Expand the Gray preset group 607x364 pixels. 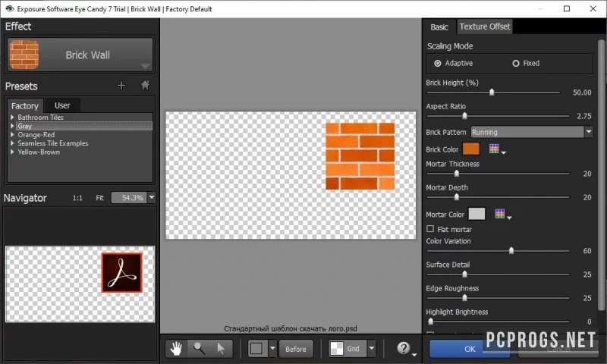[x=12, y=126]
